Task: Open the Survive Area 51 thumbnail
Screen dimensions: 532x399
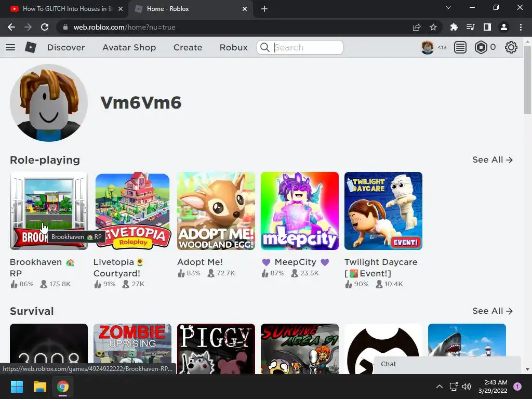Action: (x=300, y=349)
